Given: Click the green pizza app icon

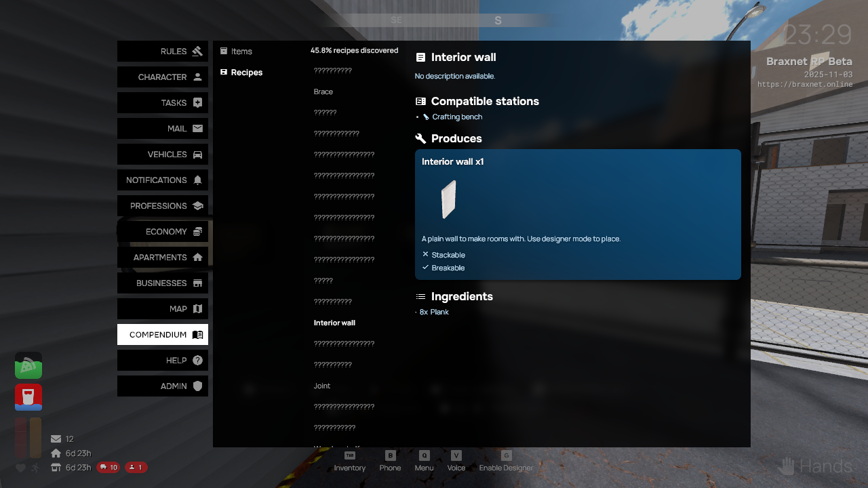Looking at the screenshot, I should 28,365.
